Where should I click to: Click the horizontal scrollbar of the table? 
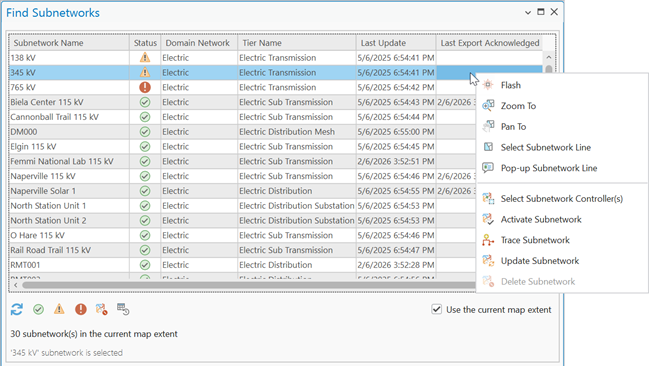[248, 285]
